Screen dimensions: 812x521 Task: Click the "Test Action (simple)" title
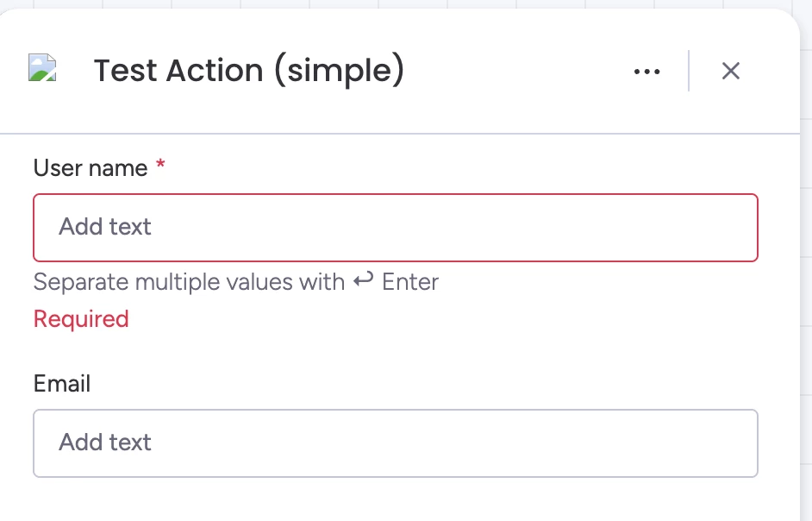pos(248,71)
